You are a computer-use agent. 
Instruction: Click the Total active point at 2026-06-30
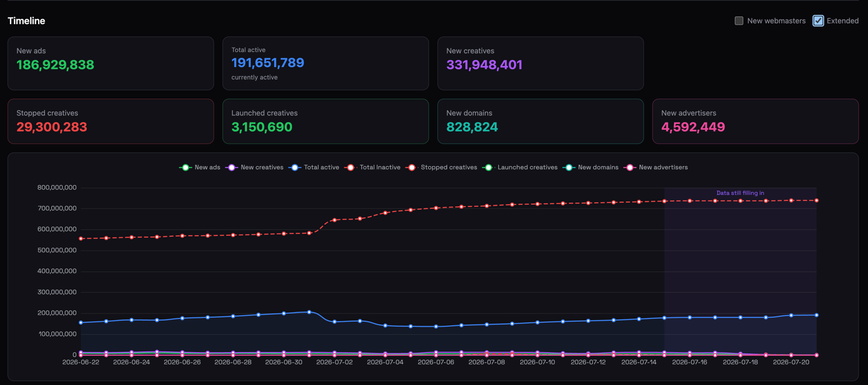point(284,313)
